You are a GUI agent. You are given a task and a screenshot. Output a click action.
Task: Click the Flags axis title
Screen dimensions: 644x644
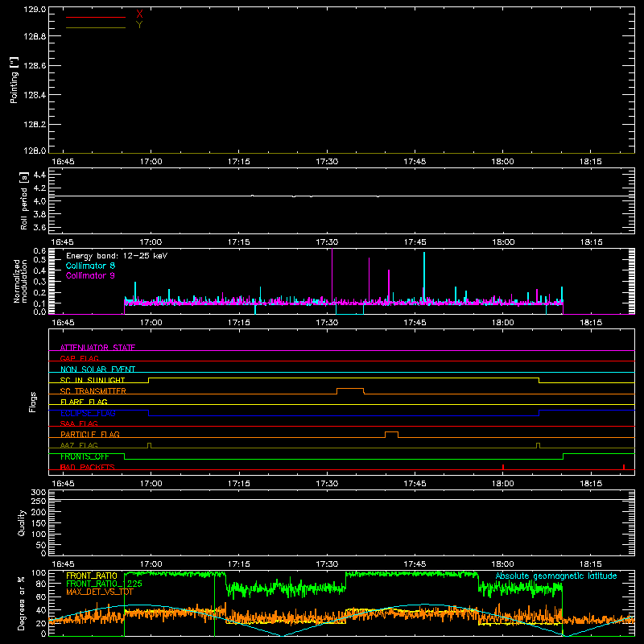pos(32,402)
